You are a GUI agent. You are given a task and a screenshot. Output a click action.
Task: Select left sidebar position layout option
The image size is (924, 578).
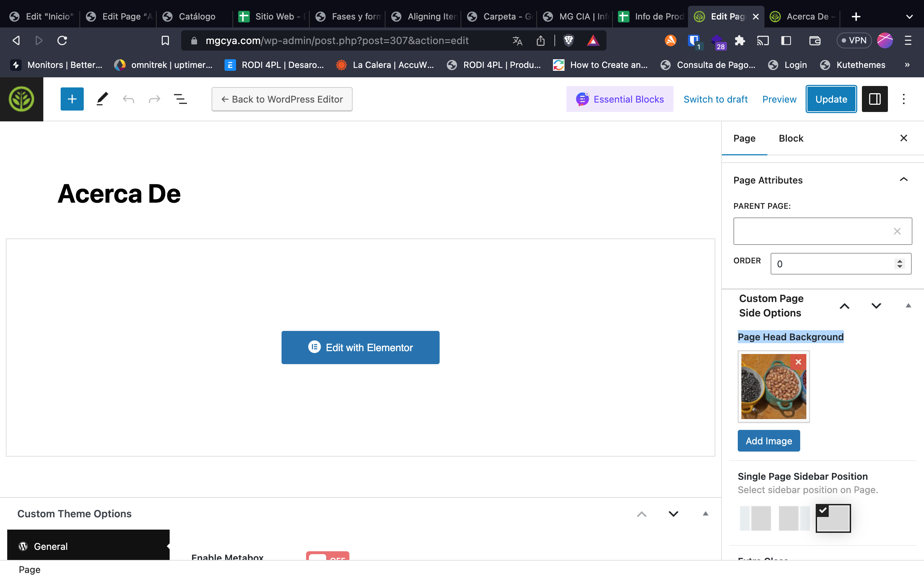point(755,518)
